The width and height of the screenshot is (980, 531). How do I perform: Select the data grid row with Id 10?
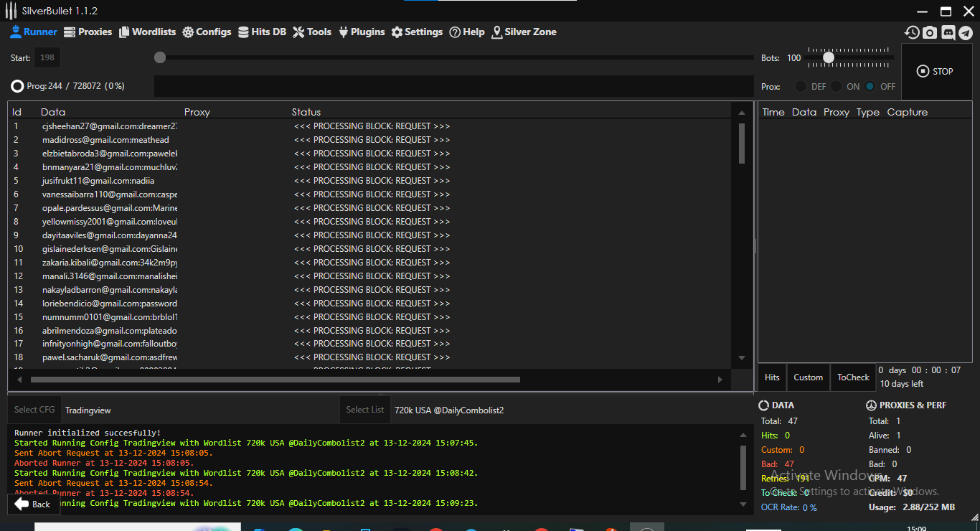pyautogui.click(x=371, y=249)
